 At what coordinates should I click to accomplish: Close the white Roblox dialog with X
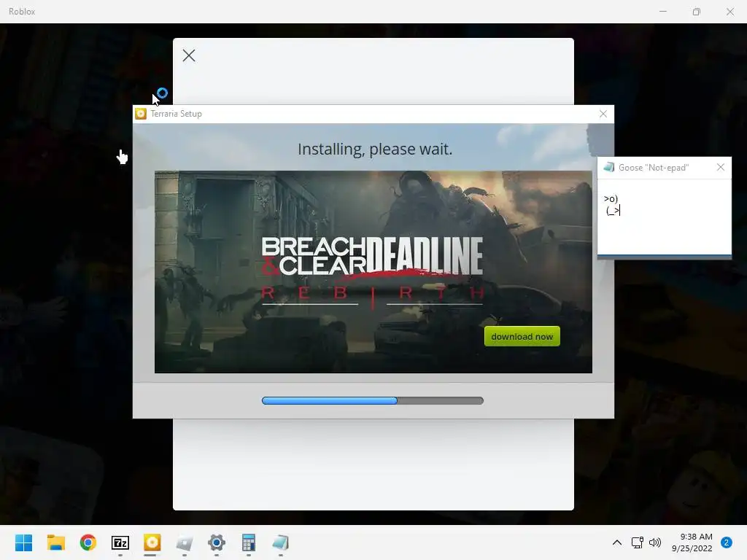189,55
